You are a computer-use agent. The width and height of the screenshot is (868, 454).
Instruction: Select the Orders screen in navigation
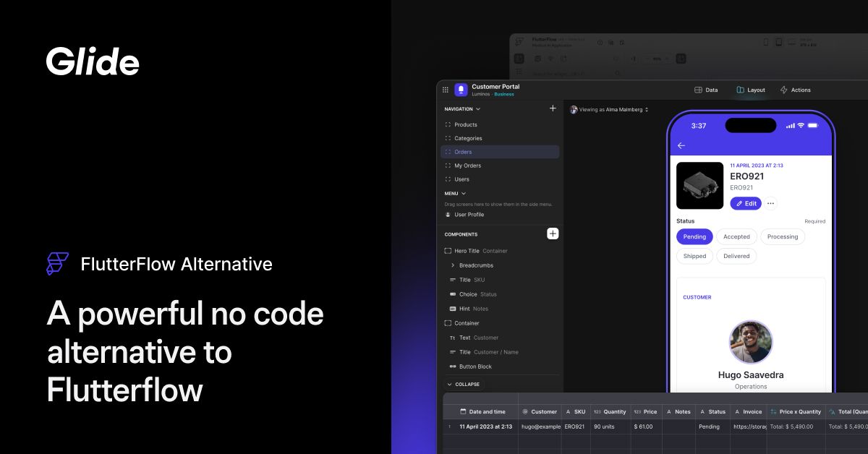(500, 152)
